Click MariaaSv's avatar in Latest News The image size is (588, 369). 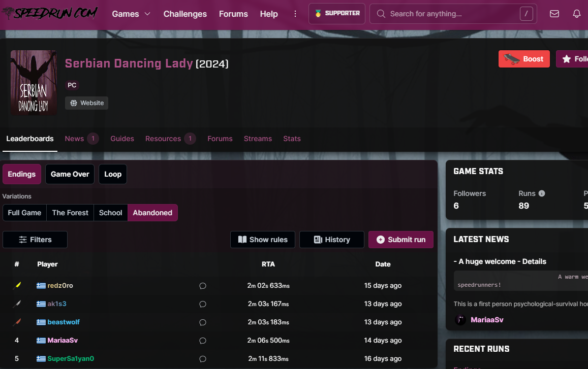(x=460, y=320)
